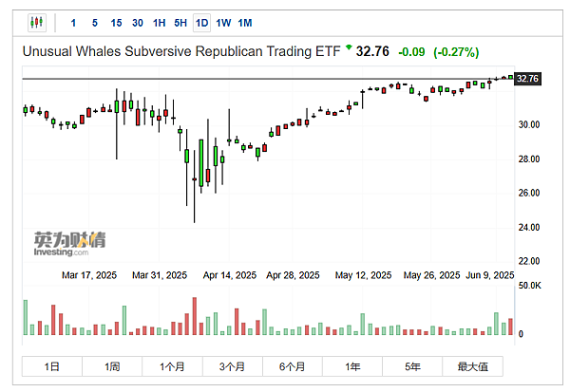Select the active 1D interval
This screenshot has height=392, width=570.
click(x=201, y=23)
